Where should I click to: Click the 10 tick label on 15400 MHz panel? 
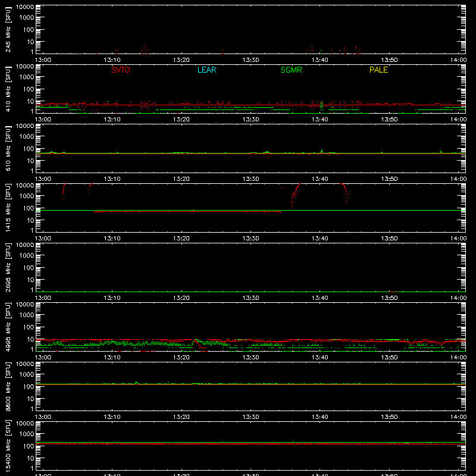click(30, 458)
